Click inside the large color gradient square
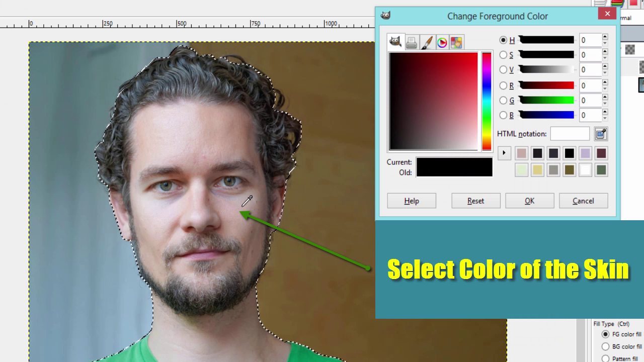644x362 pixels. point(433,101)
